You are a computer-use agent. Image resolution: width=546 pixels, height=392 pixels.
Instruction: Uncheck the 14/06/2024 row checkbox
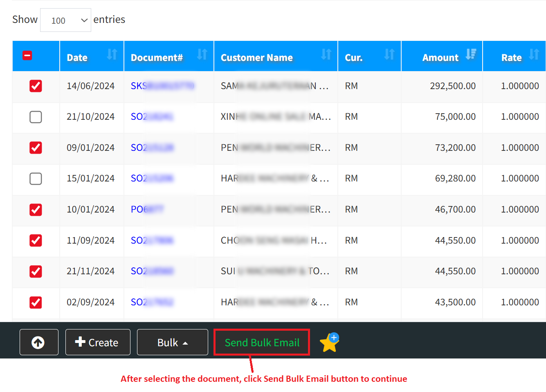click(36, 86)
